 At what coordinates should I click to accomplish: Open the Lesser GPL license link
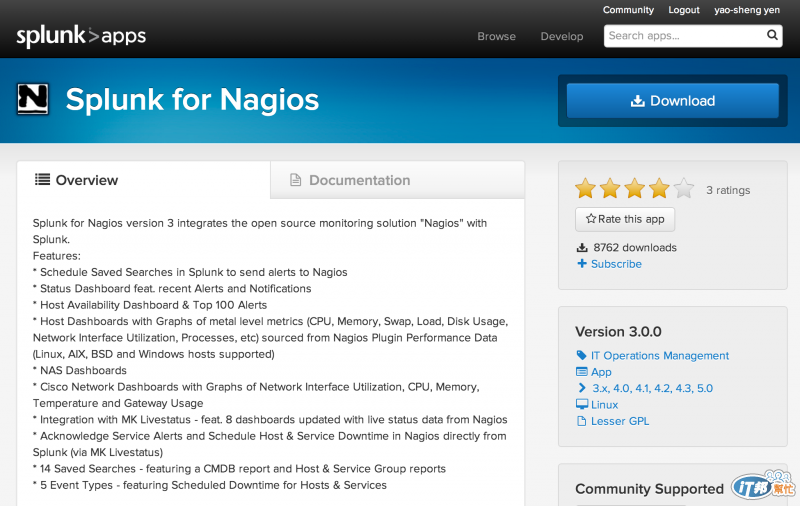point(620,421)
